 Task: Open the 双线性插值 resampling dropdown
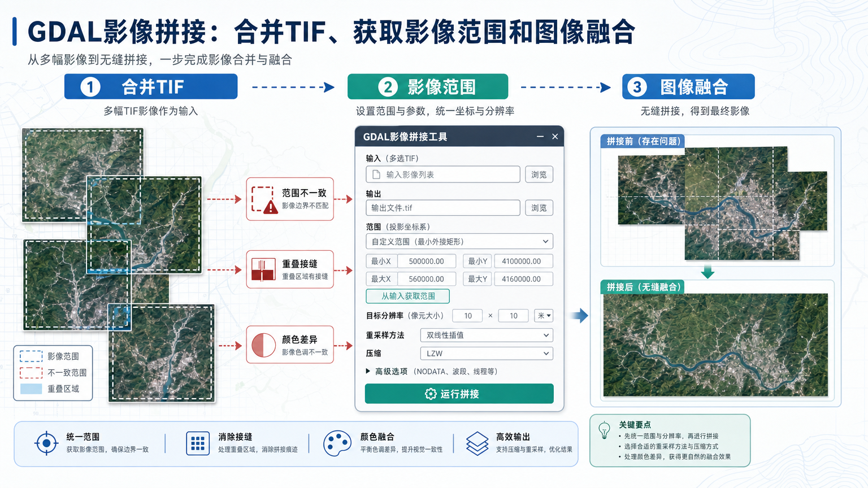(x=487, y=335)
